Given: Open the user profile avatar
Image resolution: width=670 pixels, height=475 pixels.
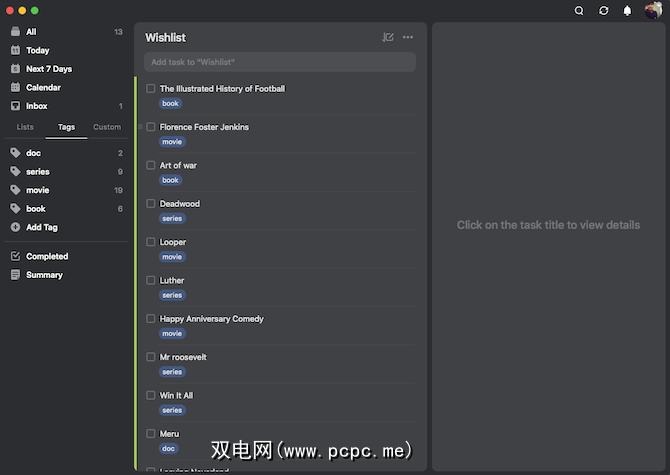Looking at the screenshot, I should click(652, 10).
